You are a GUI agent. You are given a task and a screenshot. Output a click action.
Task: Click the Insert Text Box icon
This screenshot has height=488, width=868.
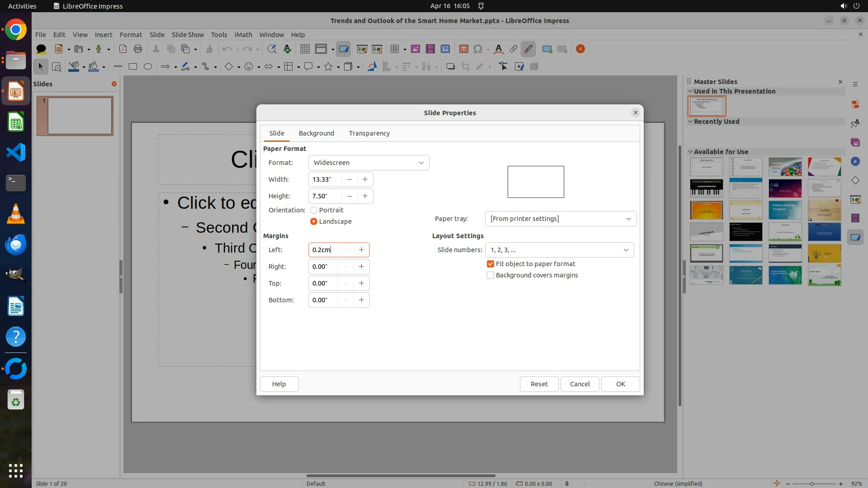click(463, 49)
